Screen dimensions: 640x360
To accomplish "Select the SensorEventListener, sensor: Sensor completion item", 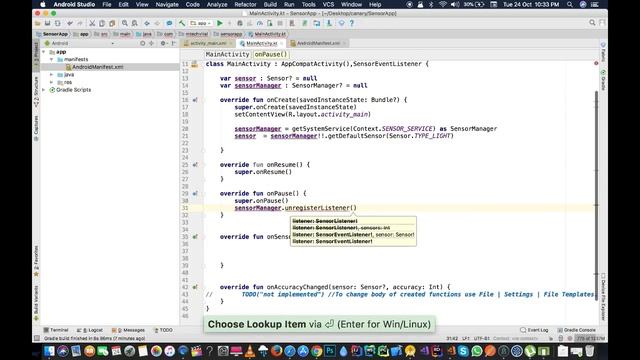I will 353,235.
